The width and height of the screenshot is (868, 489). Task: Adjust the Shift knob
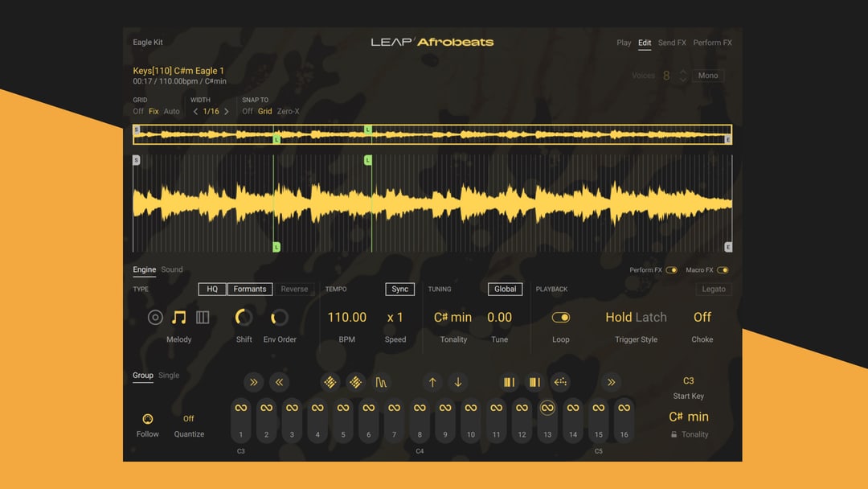click(244, 318)
